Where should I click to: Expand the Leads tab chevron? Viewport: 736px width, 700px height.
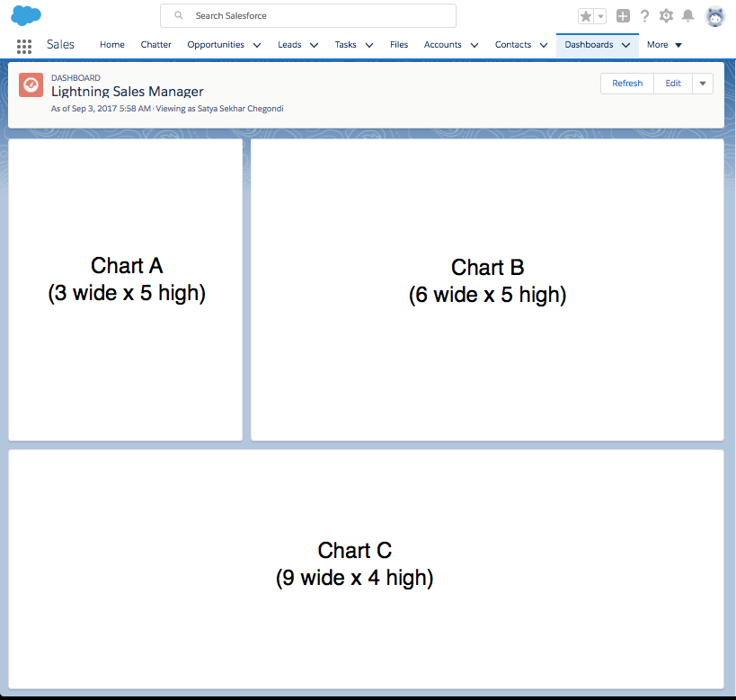click(x=314, y=45)
